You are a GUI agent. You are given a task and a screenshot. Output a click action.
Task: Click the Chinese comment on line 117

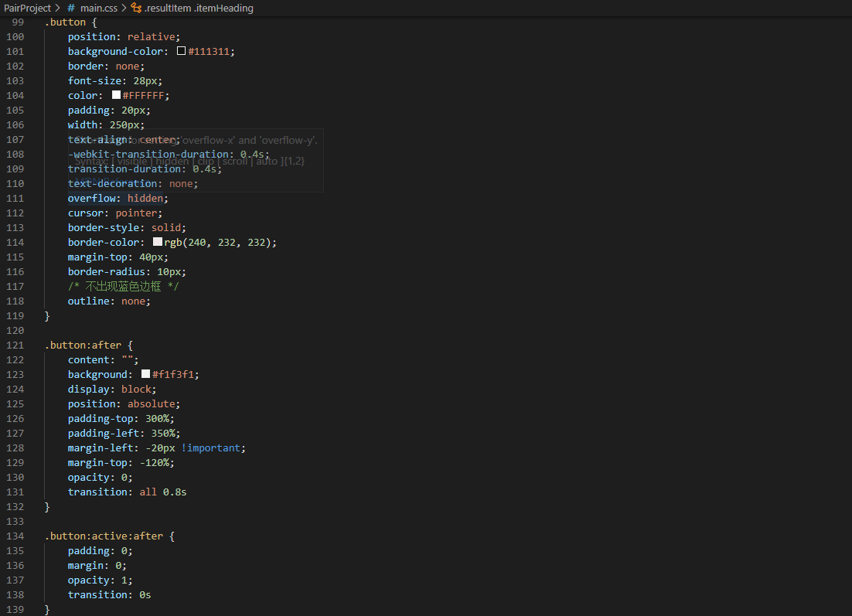[x=124, y=286]
